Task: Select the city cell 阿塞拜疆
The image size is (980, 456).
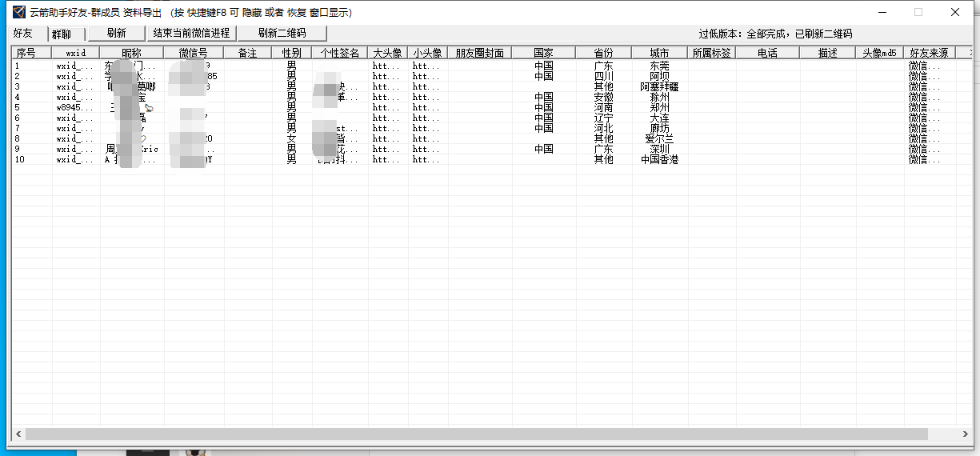Action: pyautogui.click(x=660, y=86)
